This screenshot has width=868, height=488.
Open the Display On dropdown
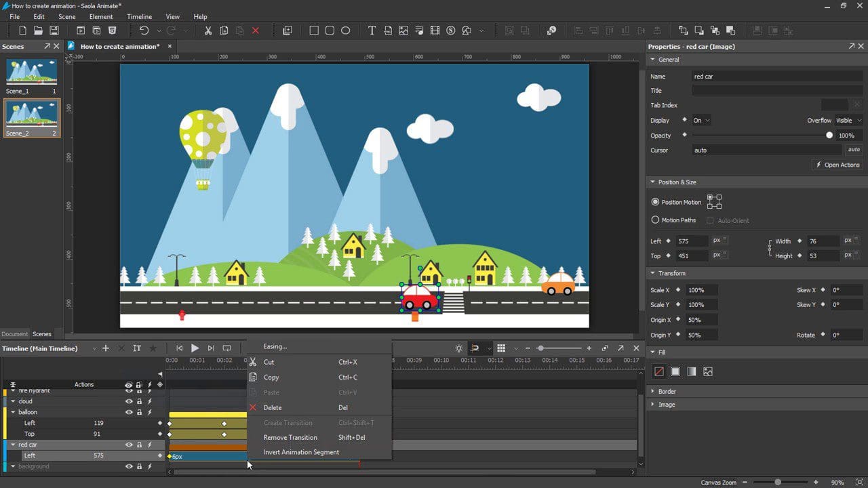[701, 120]
